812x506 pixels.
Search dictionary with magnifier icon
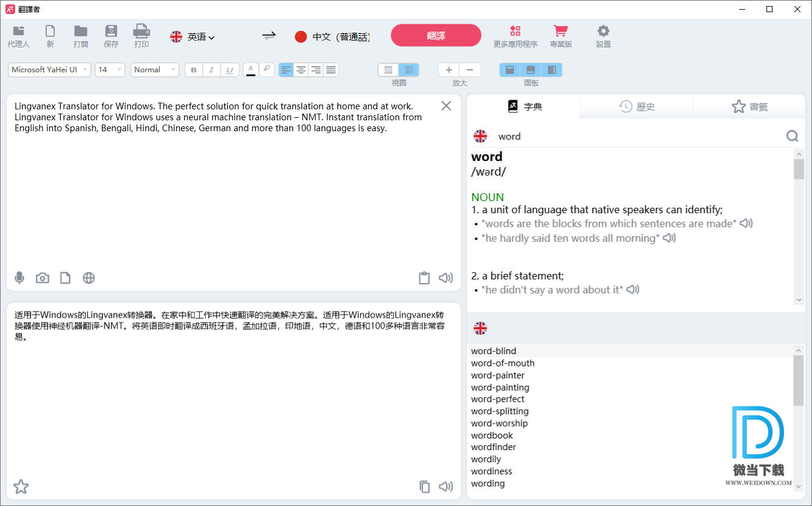pos(792,136)
